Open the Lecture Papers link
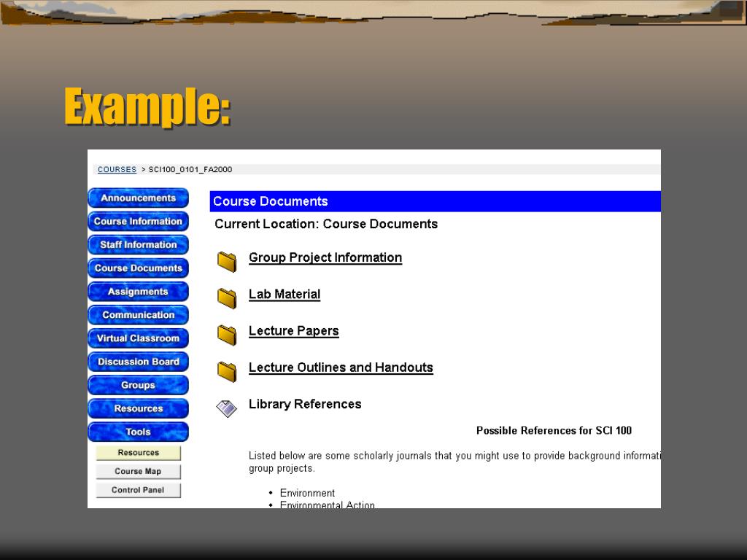The image size is (747, 560). pyautogui.click(x=293, y=331)
